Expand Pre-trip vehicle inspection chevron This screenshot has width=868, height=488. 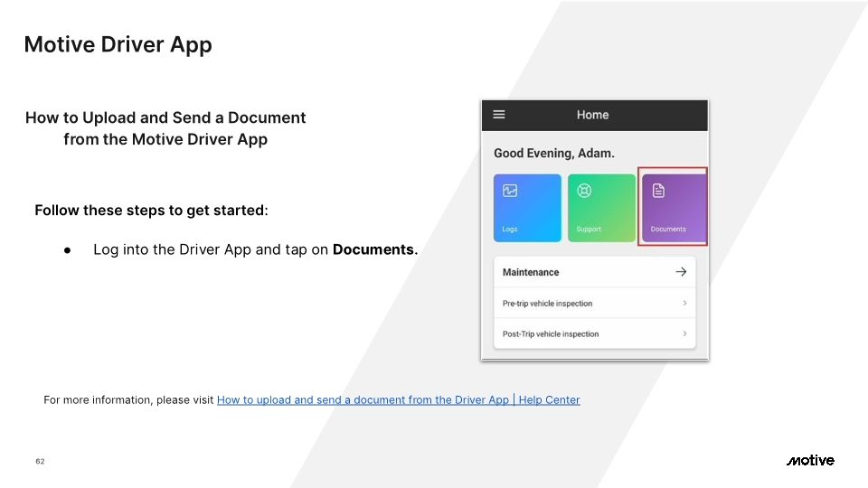[x=684, y=304]
